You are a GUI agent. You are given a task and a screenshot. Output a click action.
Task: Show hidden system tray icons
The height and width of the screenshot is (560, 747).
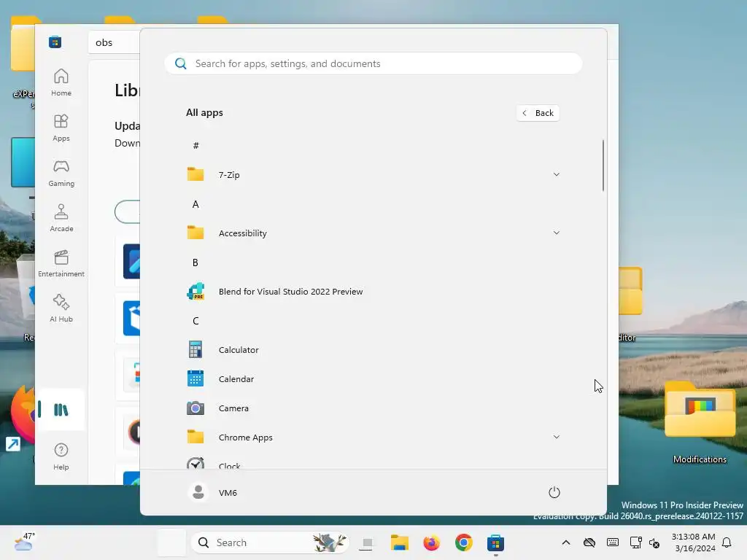(566, 542)
